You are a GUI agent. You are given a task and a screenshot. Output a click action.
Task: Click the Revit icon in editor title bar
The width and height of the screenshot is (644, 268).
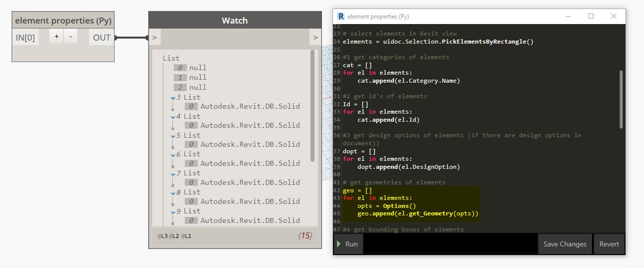(x=341, y=16)
